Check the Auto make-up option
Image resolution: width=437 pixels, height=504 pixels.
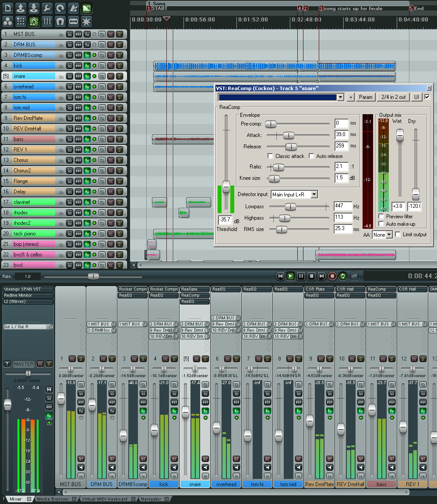(381, 224)
